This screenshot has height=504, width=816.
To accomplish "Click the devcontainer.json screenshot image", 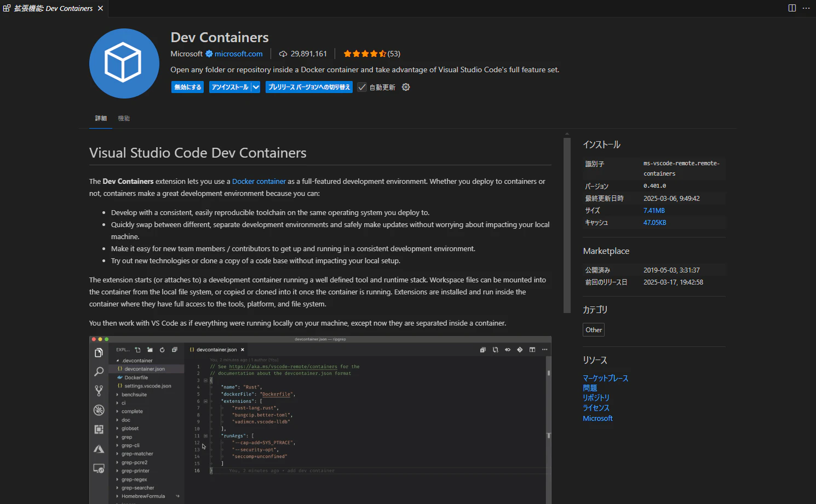I will [x=320, y=420].
